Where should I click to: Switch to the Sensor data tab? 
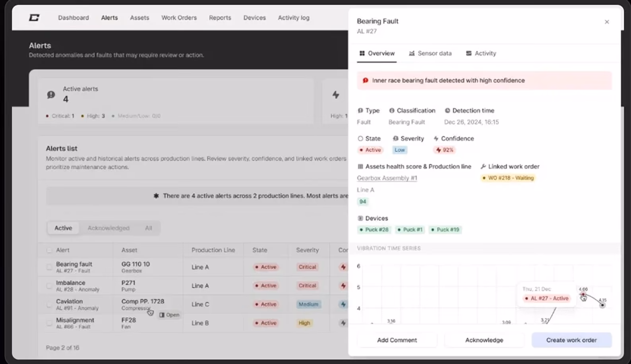[430, 53]
